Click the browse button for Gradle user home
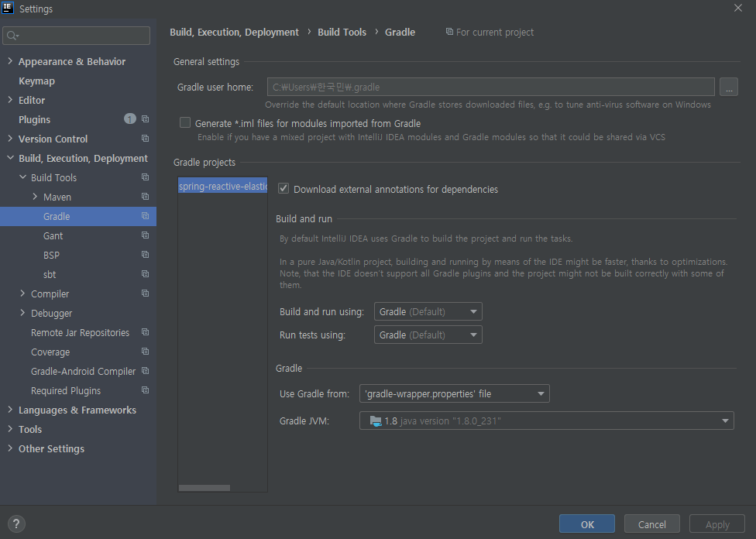The image size is (756, 539). point(729,87)
